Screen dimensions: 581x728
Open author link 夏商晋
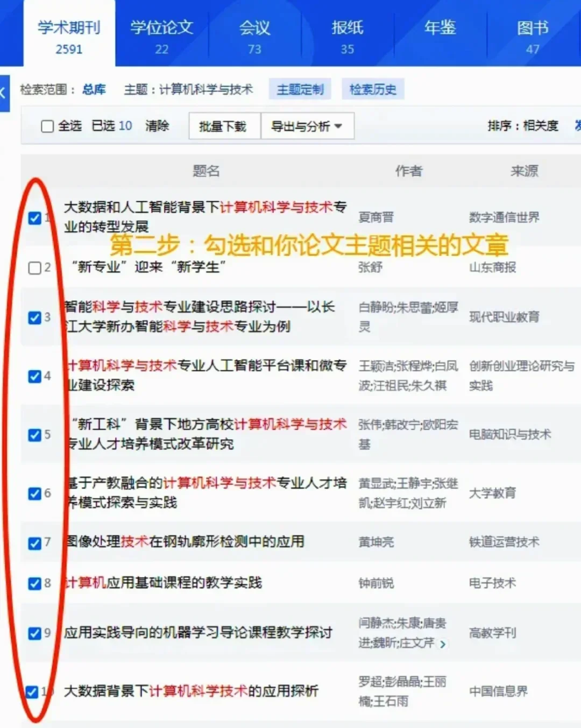point(376,217)
